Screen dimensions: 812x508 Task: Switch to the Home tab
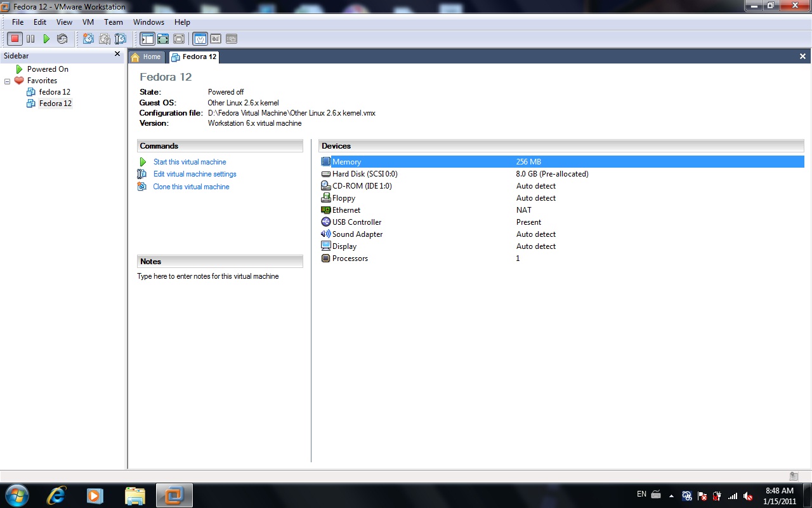147,57
